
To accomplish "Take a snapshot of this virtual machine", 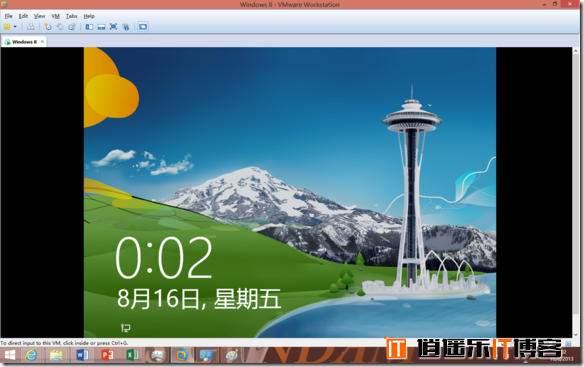I will pos(48,27).
